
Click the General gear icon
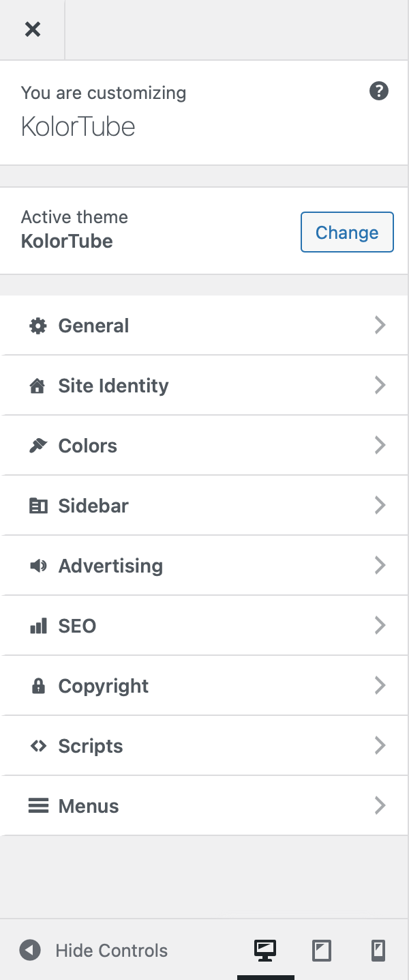38,326
